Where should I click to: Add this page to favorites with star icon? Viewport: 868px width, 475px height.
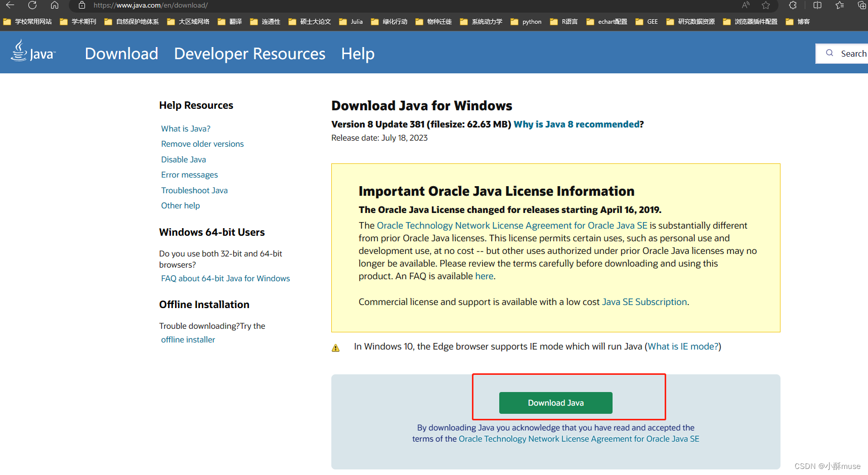[x=766, y=5]
